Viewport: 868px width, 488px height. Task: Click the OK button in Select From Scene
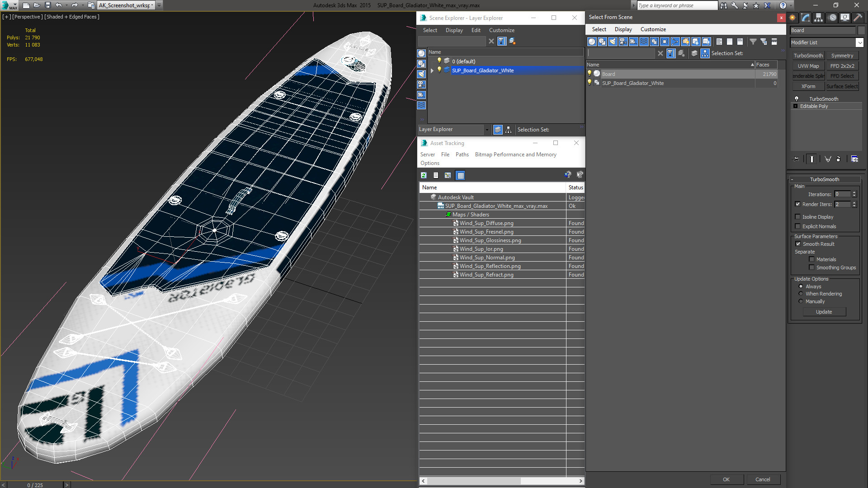(x=726, y=479)
